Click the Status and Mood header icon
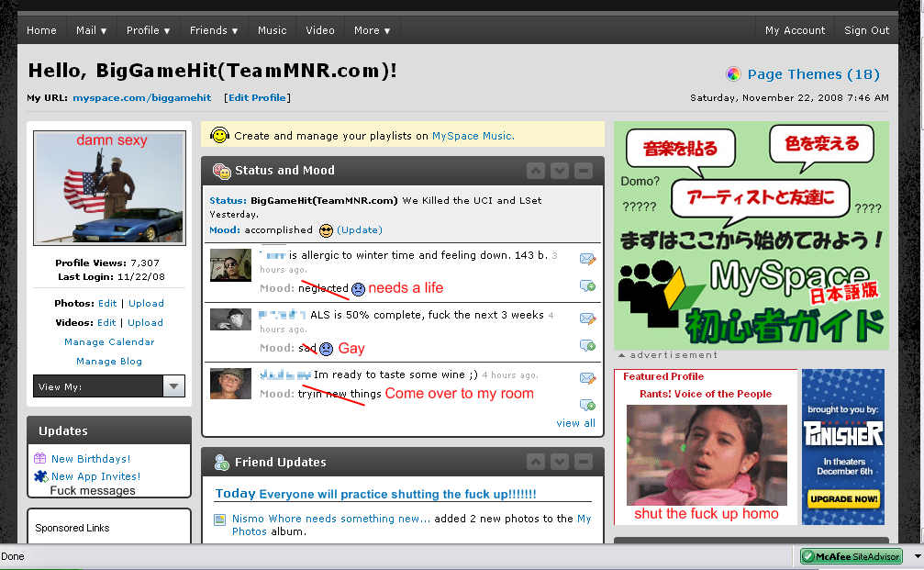This screenshot has width=924, height=570. click(221, 171)
